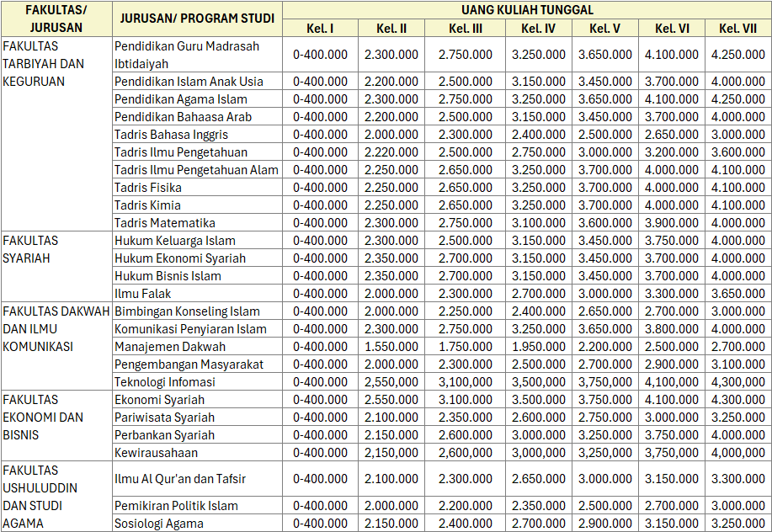Screen dimensions: 772x532
Task: Click the JURUSAN/ PROGRAM STUDI header cell
Action: 198,19
